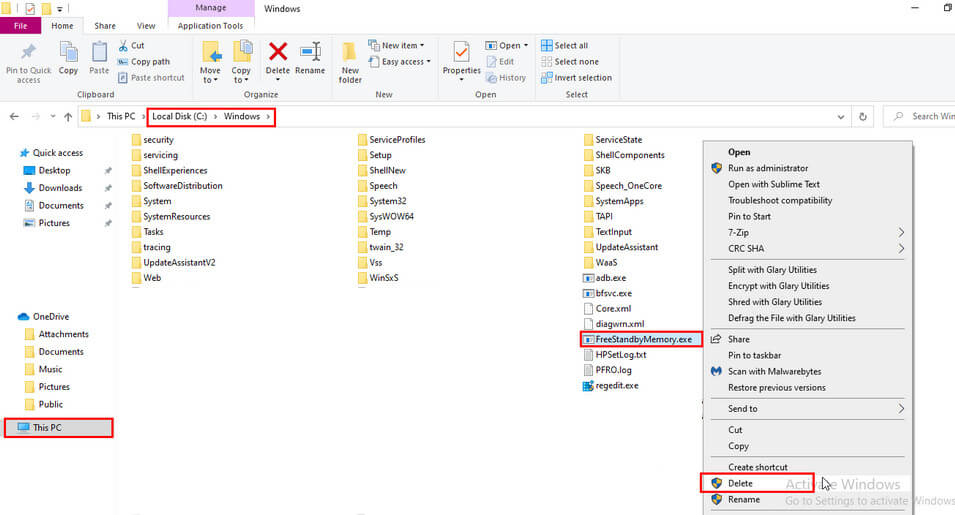Click Invert selection in ribbon
This screenshot has height=515, width=955.
[576, 78]
